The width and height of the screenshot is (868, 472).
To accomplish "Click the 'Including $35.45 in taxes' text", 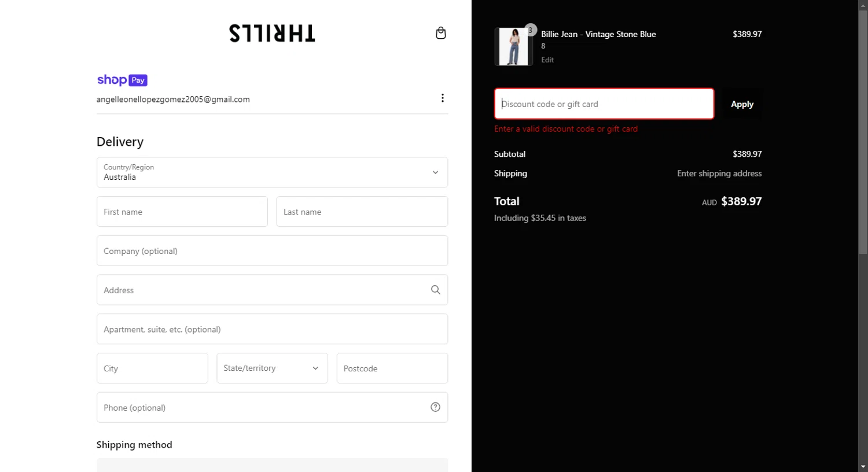I will point(540,218).
